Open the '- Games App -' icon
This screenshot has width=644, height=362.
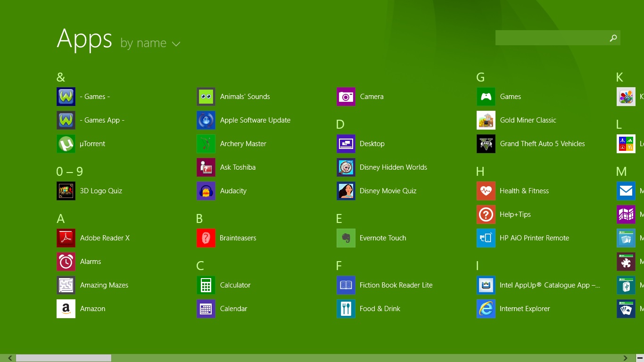(66, 120)
